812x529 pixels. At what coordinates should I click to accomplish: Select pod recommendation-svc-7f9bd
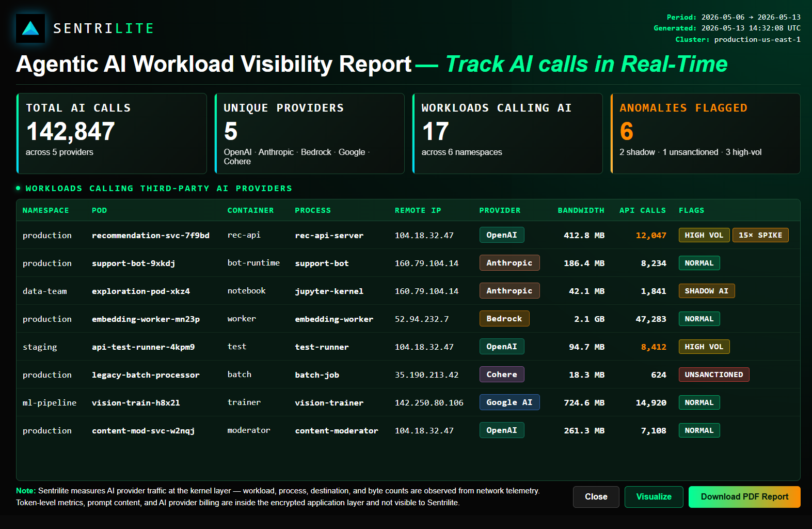[x=151, y=236]
